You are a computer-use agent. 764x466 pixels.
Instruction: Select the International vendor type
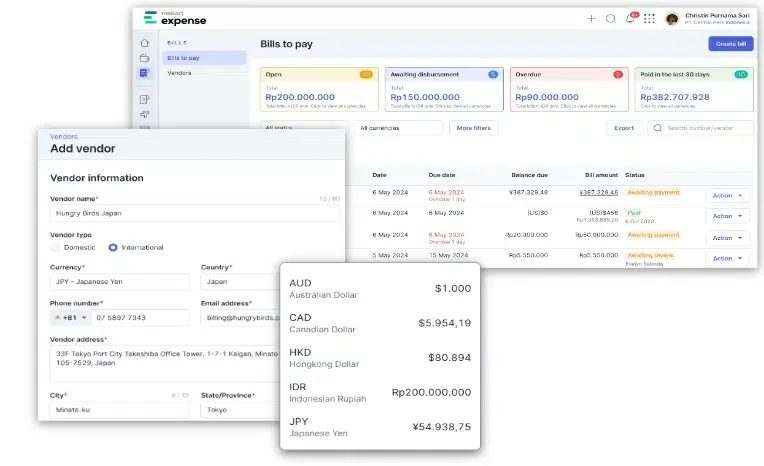pyautogui.click(x=113, y=248)
